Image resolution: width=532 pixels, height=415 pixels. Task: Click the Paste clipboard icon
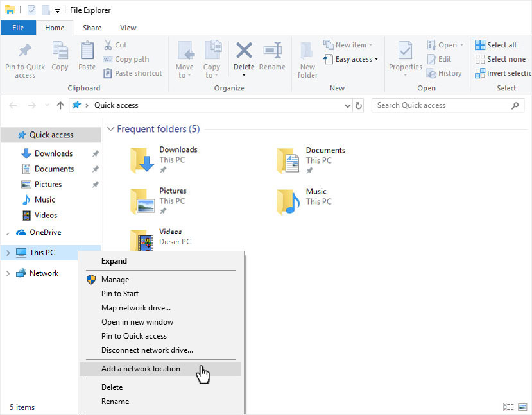(87, 51)
